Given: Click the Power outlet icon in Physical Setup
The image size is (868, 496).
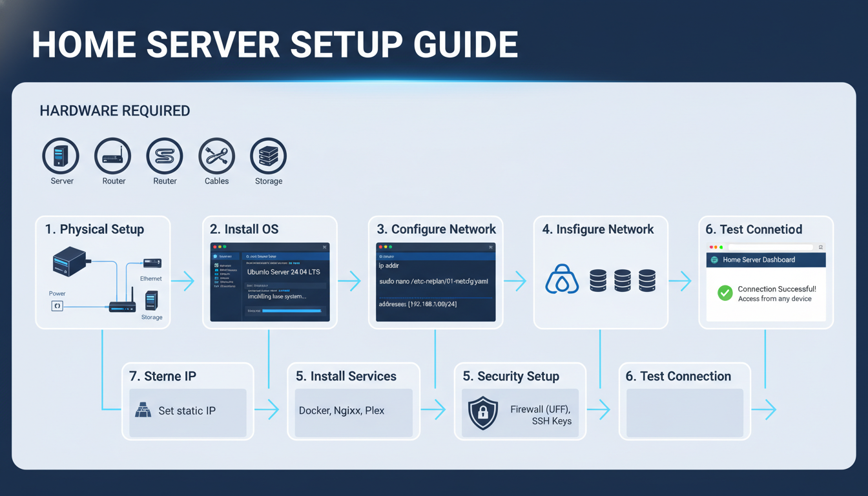Looking at the screenshot, I should [x=57, y=306].
